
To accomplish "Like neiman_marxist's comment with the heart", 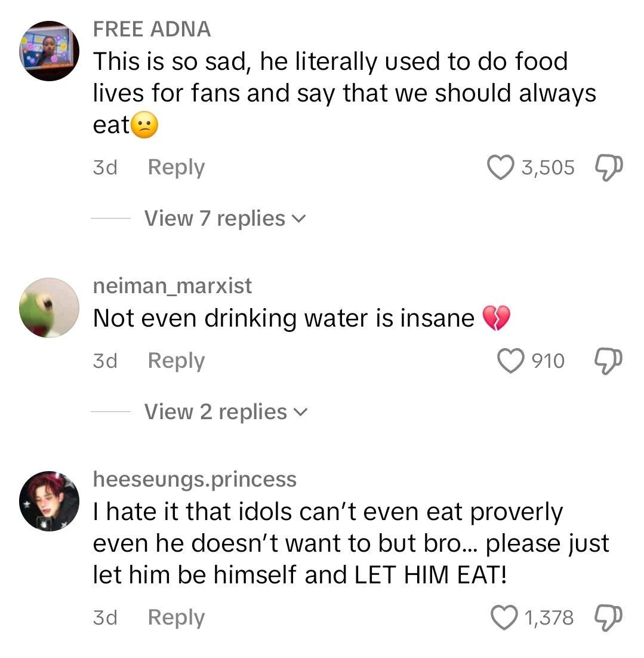I will 510,361.
